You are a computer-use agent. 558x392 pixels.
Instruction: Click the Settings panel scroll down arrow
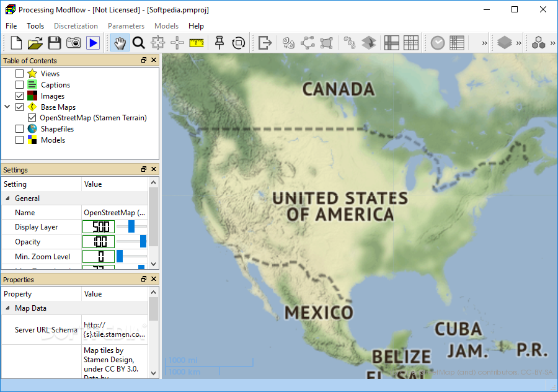(153, 264)
